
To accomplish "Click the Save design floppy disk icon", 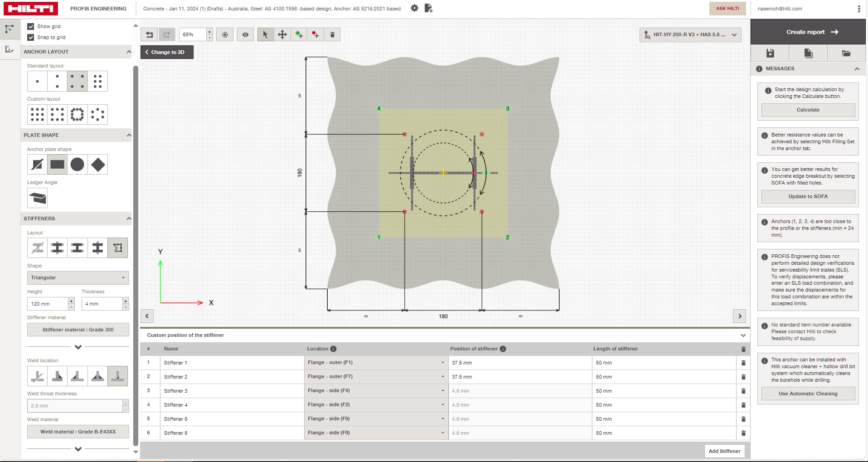I will (x=770, y=53).
